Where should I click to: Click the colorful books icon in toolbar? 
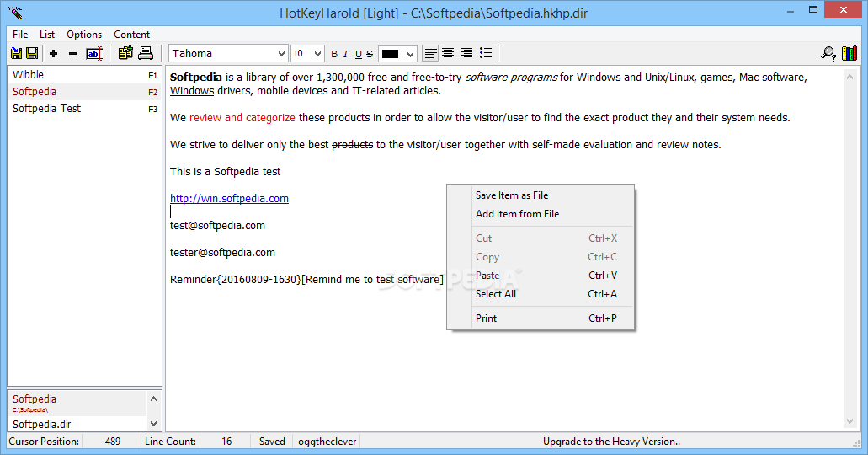849,53
